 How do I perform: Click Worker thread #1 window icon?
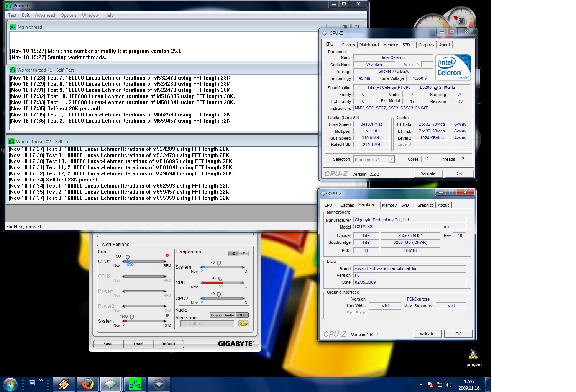tap(13, 70)
